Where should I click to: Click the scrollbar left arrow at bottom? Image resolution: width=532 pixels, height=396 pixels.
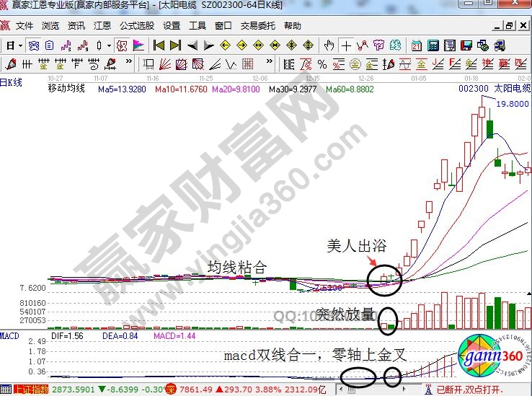click(x=341, y=390)
